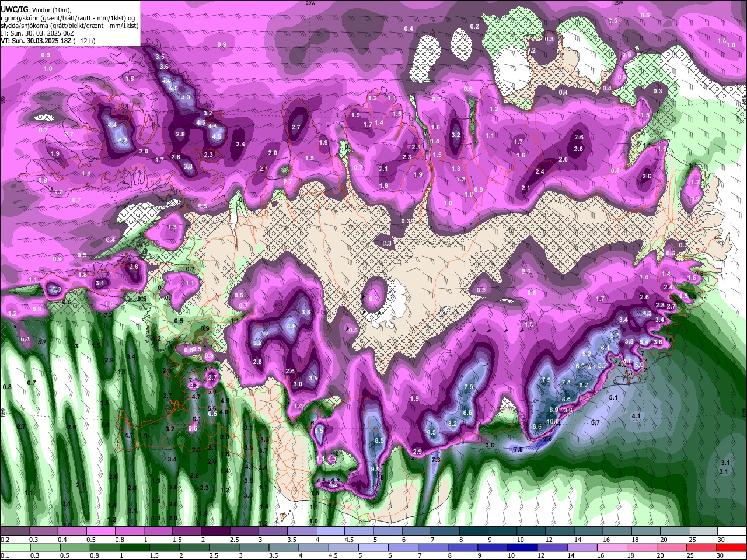Select the dark purple 2–2.5 snow scale swatch
Screen dimensions: 747x560
[215, 531]
